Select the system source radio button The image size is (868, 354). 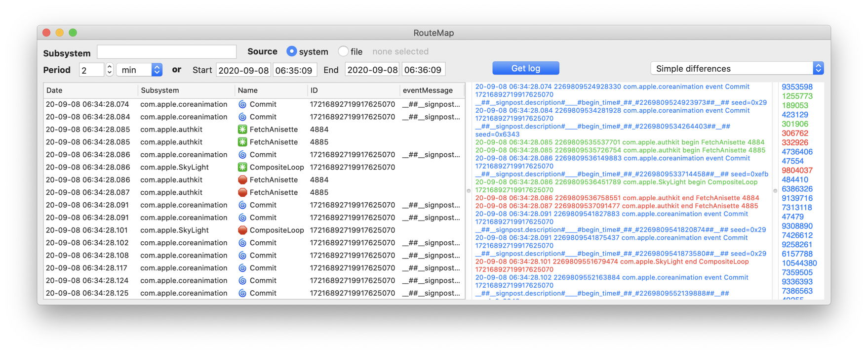[291, 51]
